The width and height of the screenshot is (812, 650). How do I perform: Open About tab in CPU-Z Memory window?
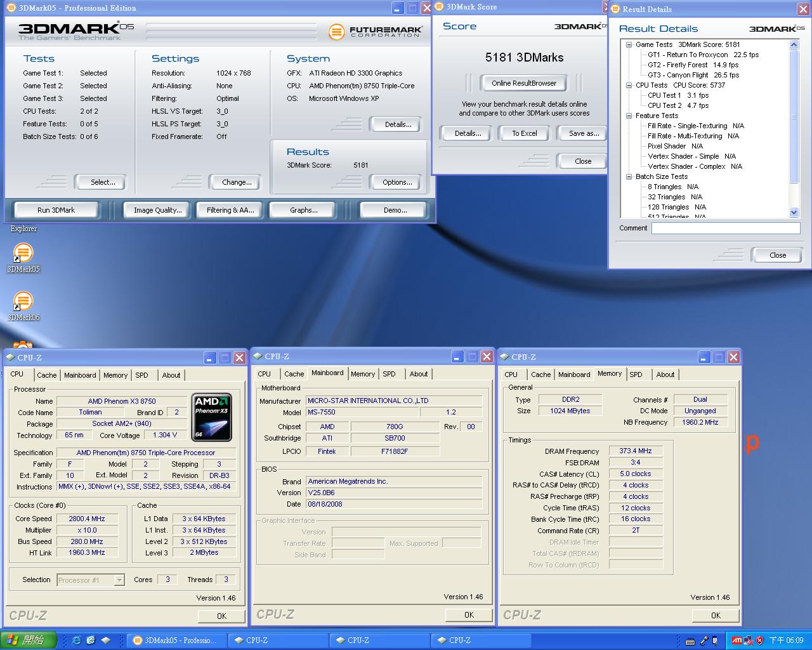coord(665,375)
